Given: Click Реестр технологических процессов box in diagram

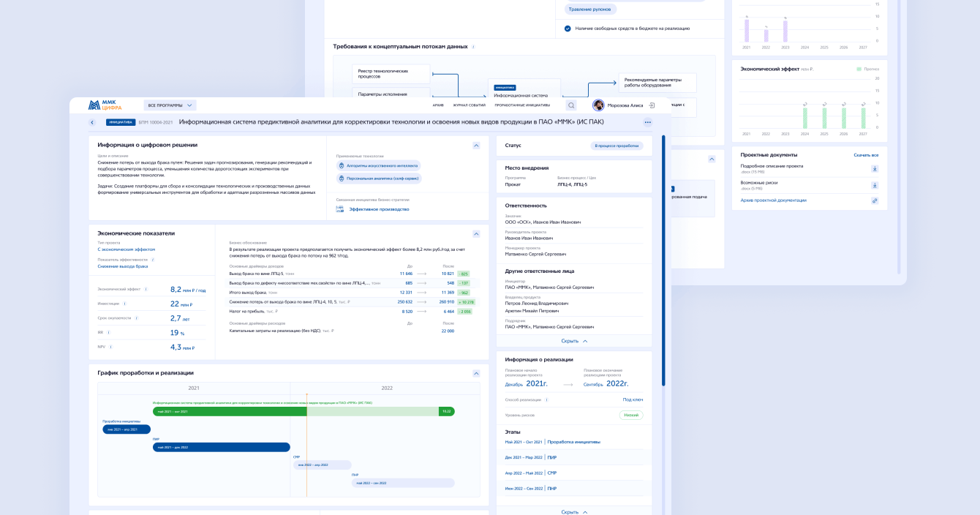Looking at the screenshot, I should click(392, 74).
